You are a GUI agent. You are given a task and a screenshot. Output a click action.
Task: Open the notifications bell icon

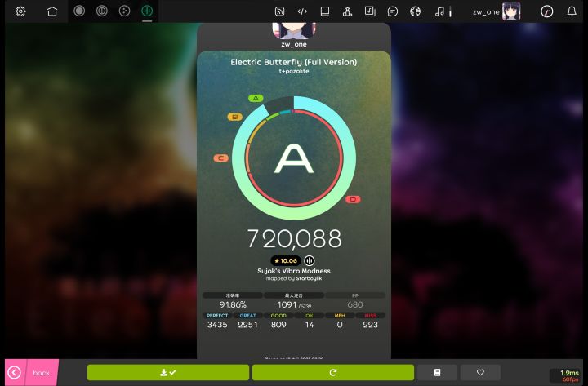point(572,11)
